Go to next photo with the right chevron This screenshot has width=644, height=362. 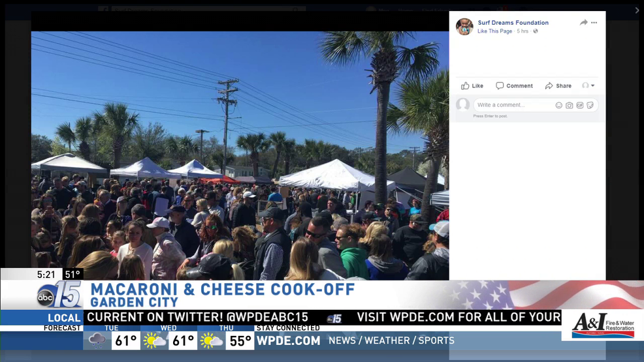pyautogui.click(x=637, y=10)
